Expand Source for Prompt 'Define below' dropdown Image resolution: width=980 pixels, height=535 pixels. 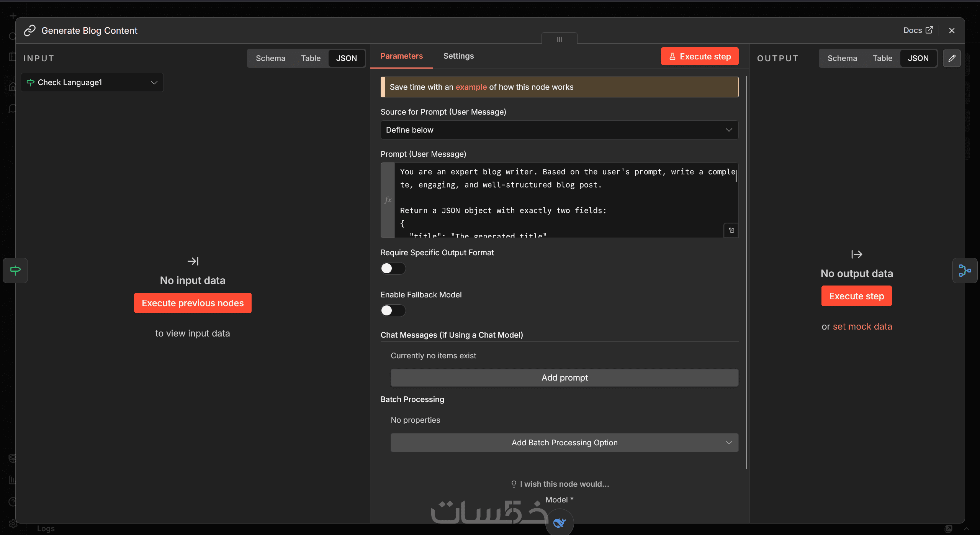559,130
